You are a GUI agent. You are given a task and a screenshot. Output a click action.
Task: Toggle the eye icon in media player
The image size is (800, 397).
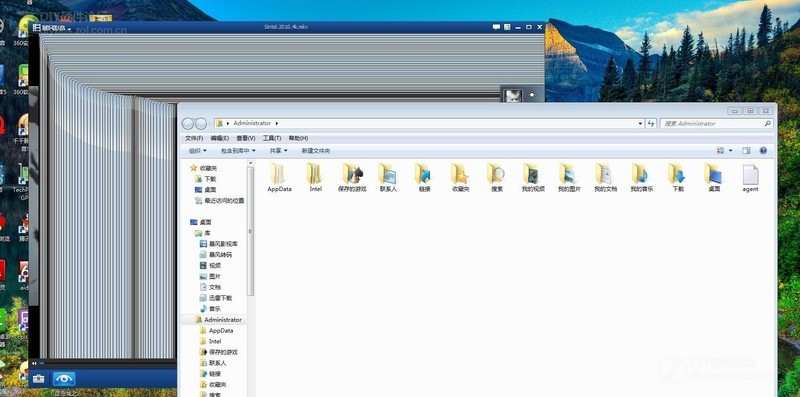click(64, 379)
